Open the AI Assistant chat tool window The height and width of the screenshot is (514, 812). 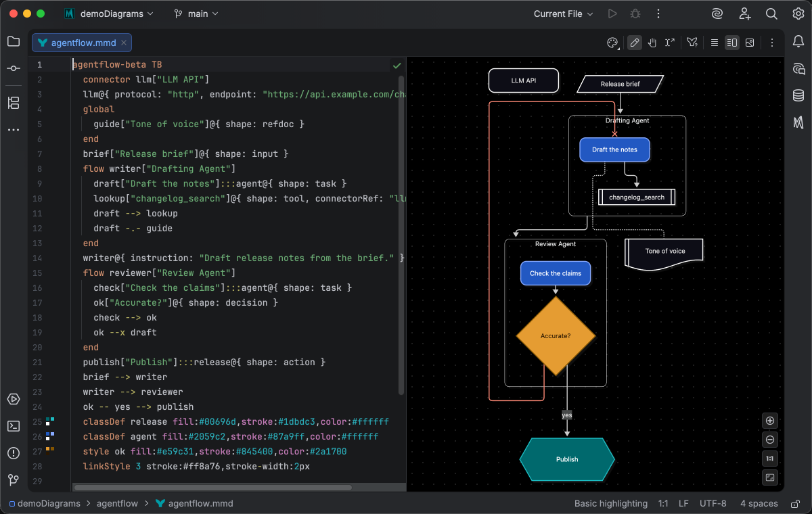click(798, 68)
